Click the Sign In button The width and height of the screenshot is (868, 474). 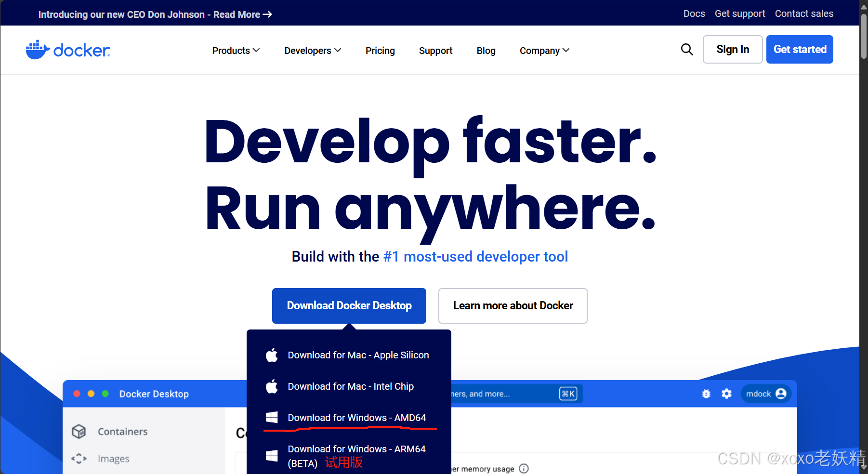[x=733, y=49]
